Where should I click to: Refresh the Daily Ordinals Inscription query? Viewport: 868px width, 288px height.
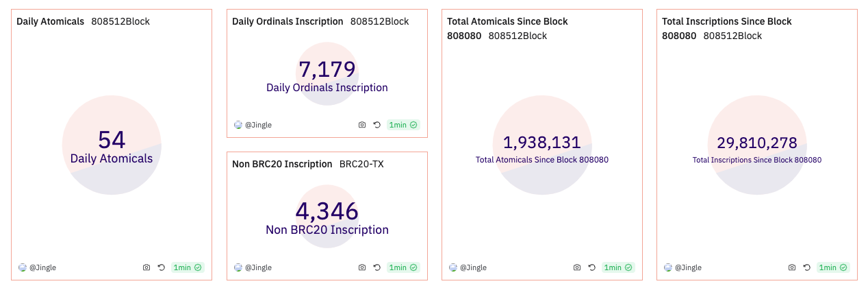(377, 125)
